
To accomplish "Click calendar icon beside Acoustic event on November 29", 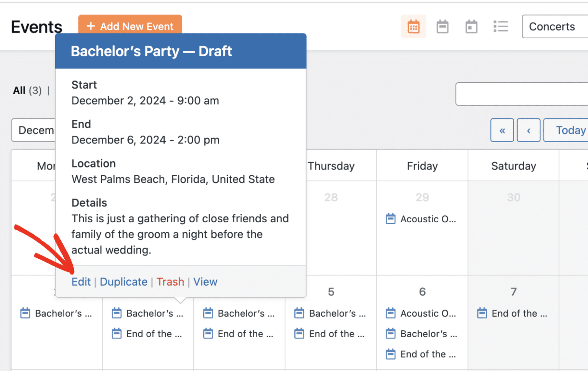I will click(390, 218).
